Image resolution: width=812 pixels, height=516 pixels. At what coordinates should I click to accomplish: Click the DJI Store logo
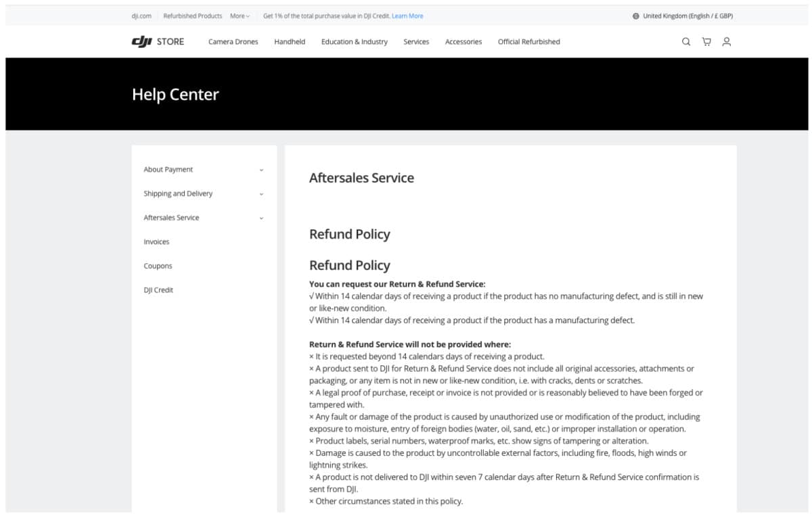point(158,42)
